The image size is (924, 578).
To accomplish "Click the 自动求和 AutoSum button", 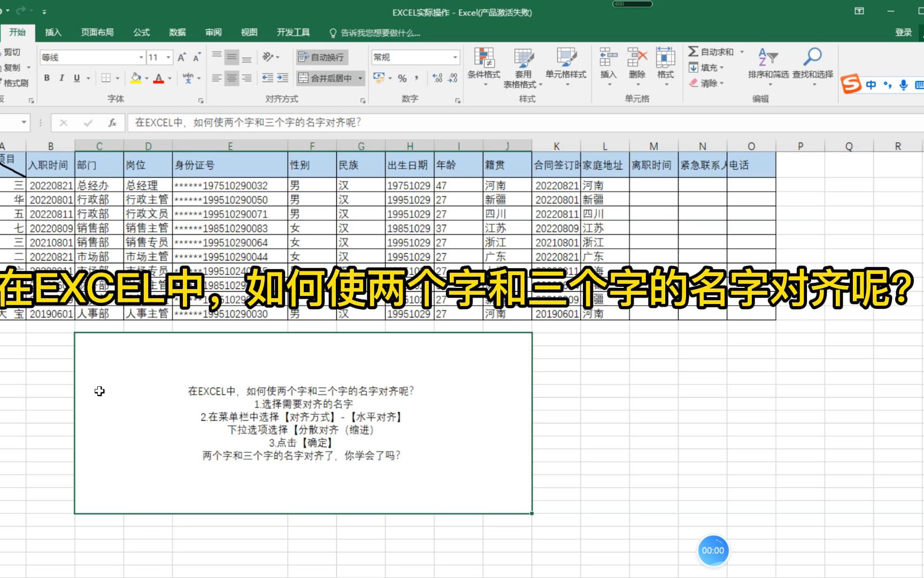I will pos(711,52).
